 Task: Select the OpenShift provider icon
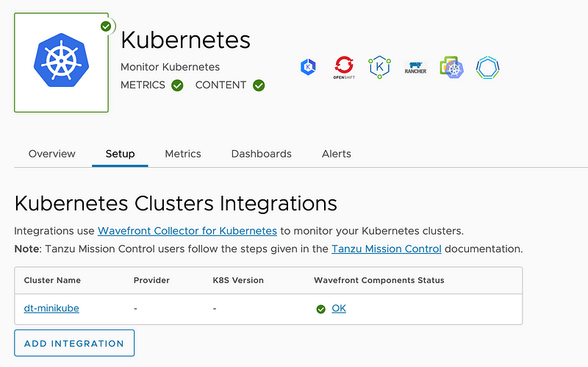(343, 68)
